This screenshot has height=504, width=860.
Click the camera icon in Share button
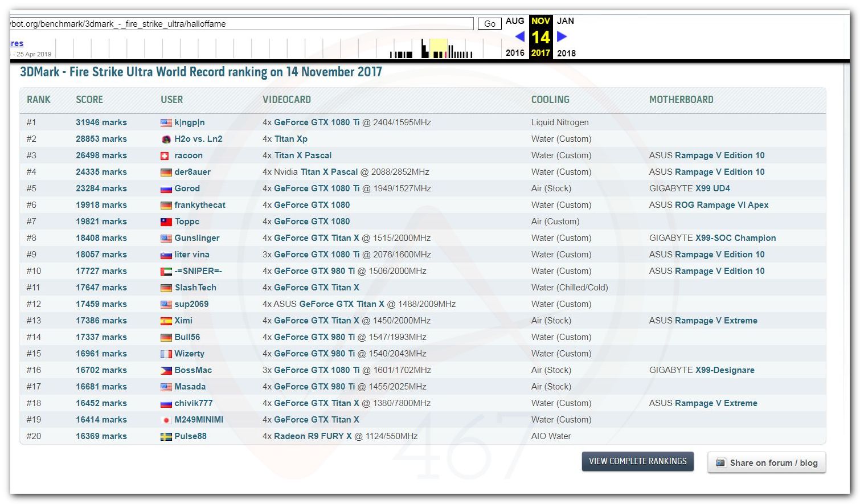coord(720,462)
